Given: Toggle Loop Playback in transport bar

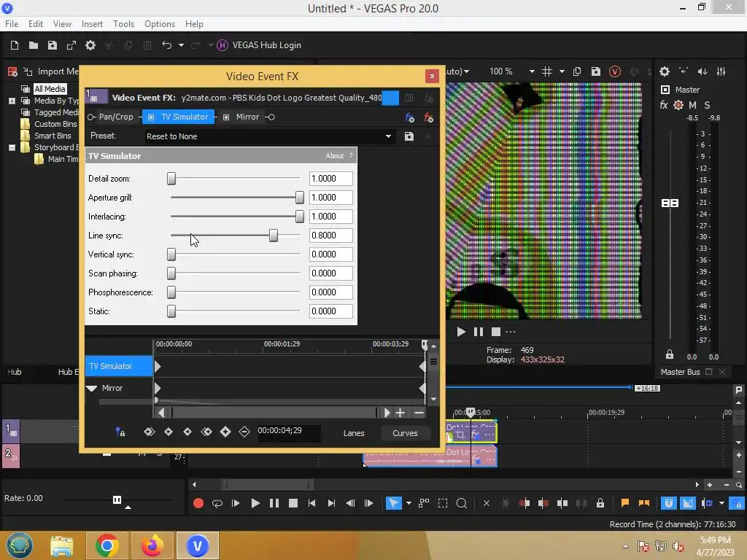Looking at the screenshot, I should (217, 503).
